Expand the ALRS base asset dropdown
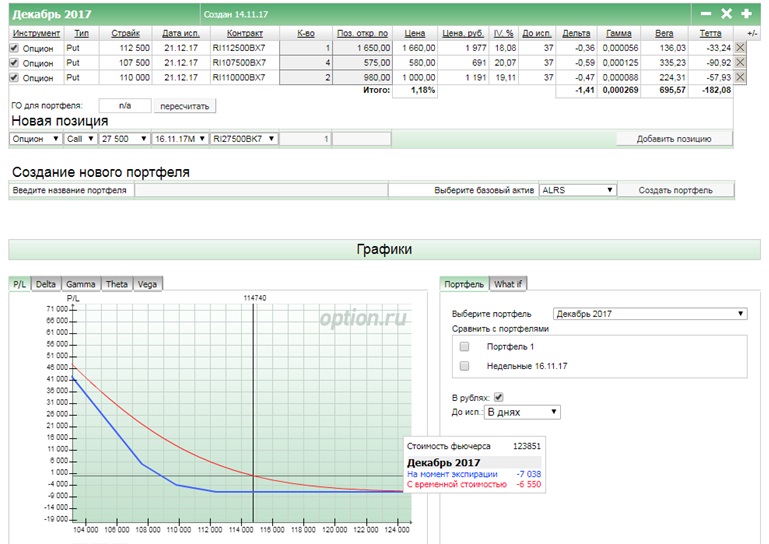 point(577,189)
